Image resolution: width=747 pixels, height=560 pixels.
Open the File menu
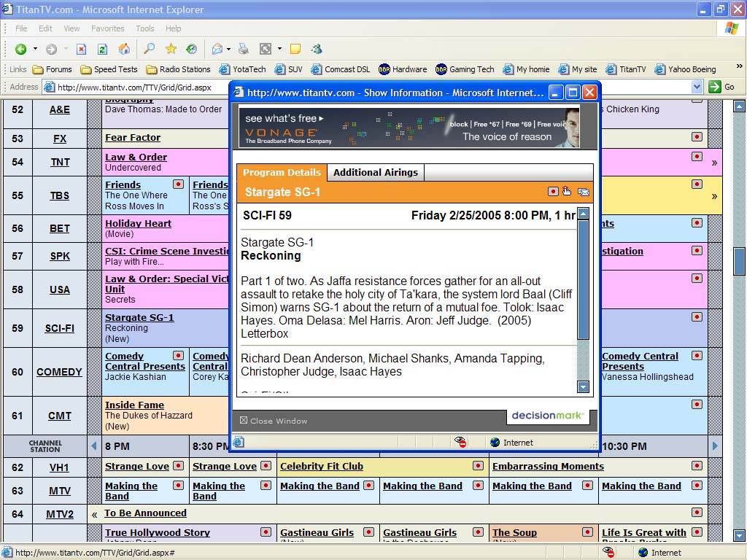21,28
